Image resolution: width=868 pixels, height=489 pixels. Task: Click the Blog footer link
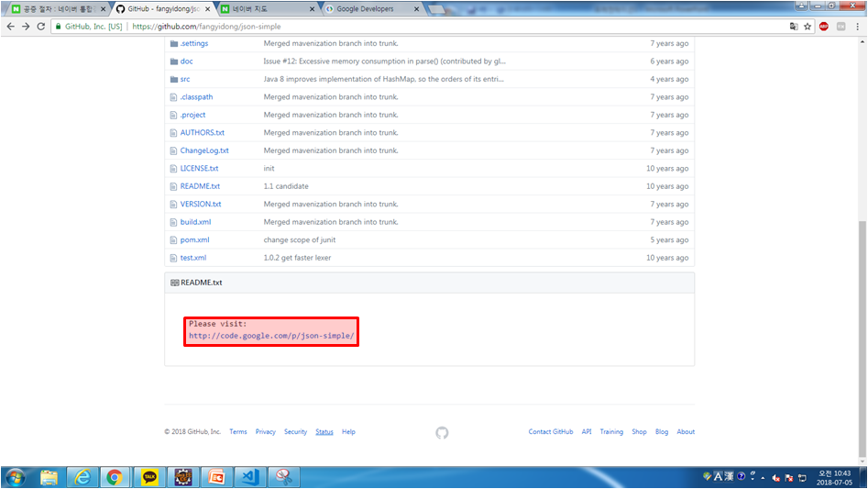coord(662,431)
